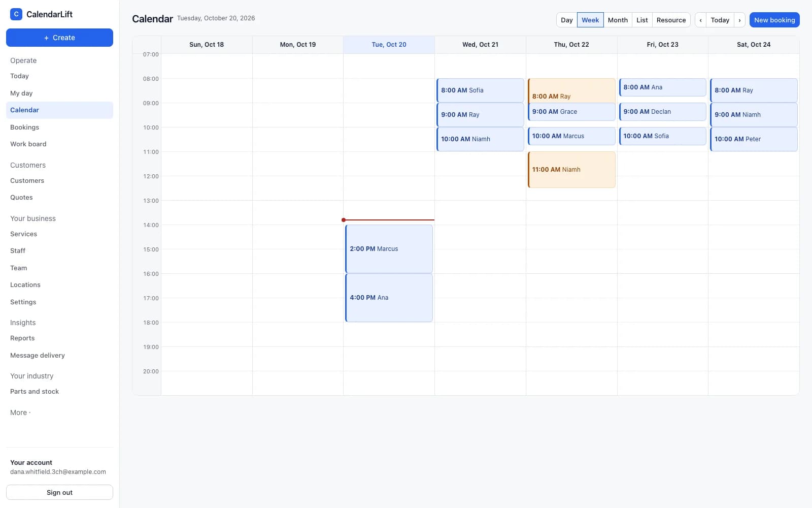Select Calendar in the sidebar

(x=59, y=110)
